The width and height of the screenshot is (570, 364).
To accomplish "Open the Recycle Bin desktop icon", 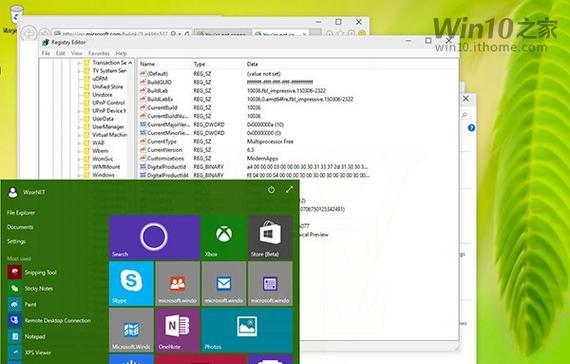I will coord(14,17).
